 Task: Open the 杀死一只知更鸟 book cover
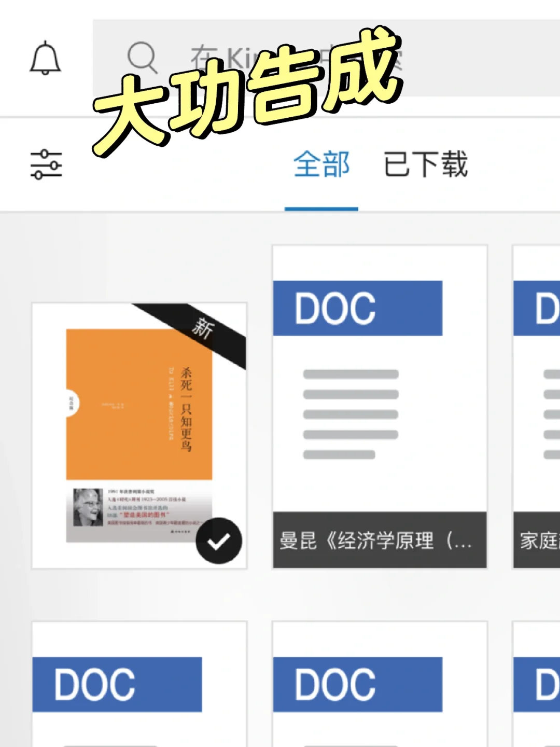[x=139, y=436]
